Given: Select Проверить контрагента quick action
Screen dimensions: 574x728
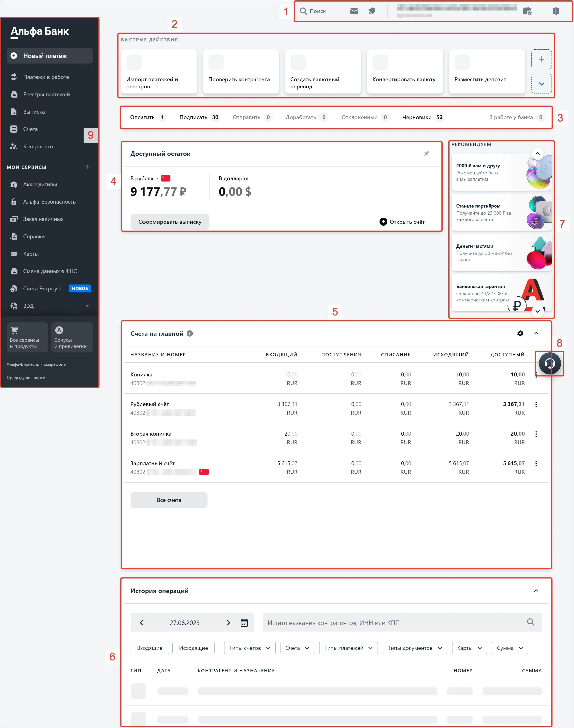Looking at the screenshot, I should tap(241, 71).
